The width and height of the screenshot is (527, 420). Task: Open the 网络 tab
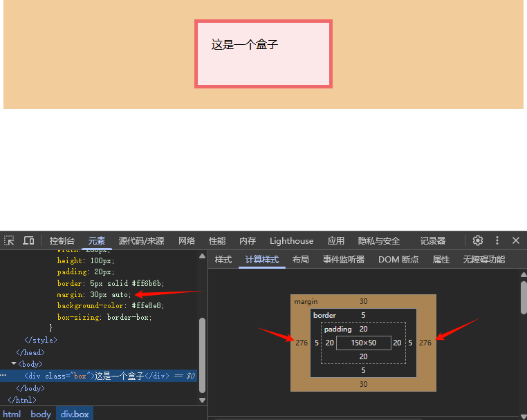187,241
